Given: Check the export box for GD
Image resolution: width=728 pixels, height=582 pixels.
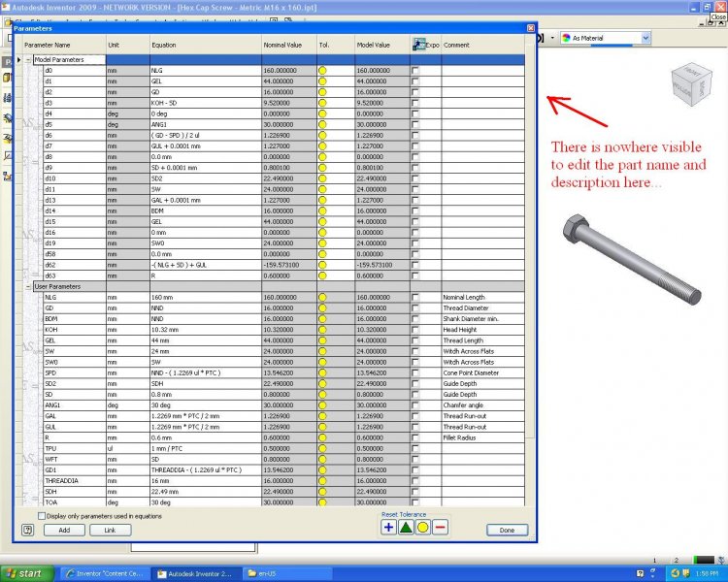Looking at the screenshot, I should pyautogui.click(x=415, y=308).
